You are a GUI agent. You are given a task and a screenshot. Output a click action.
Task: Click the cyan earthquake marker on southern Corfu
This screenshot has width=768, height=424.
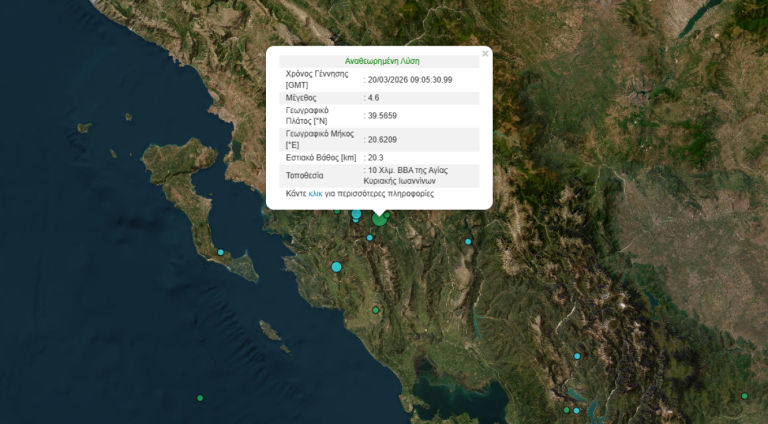pyautogui.click(x=221, y=252)
